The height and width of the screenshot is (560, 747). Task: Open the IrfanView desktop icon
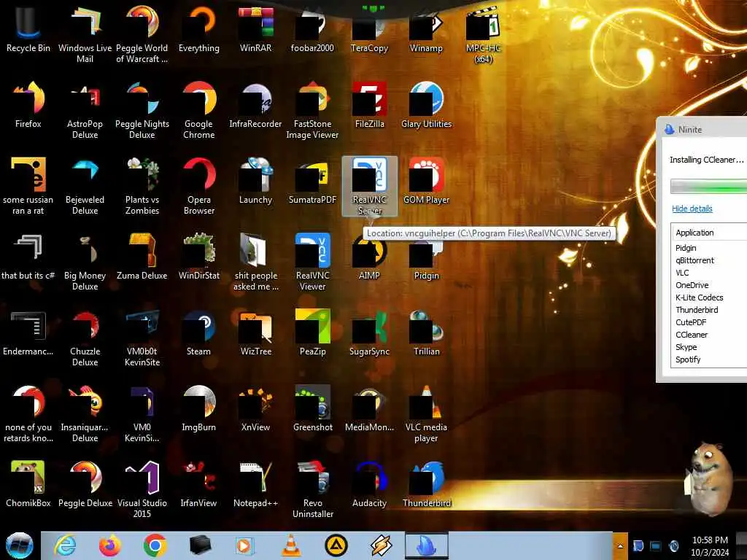[198, 484]
